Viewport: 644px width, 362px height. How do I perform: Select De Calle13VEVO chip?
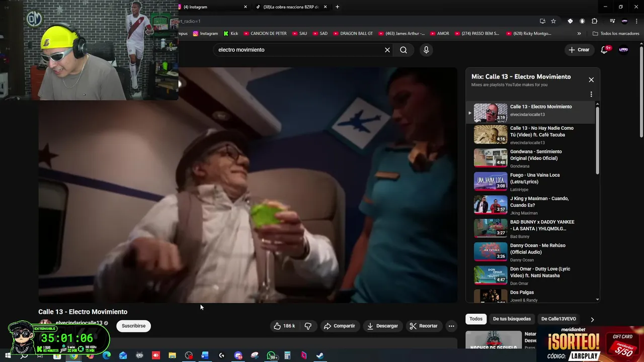pos(558,319)
